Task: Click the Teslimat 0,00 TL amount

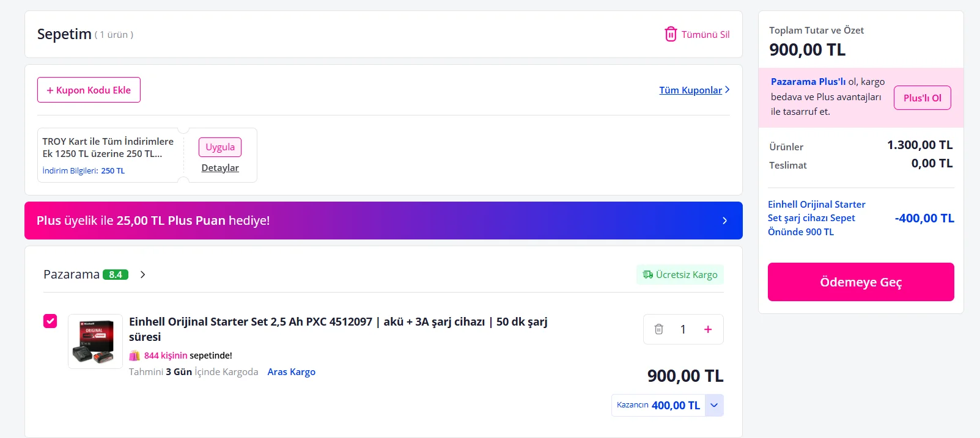Action: [x=932, y=164]
